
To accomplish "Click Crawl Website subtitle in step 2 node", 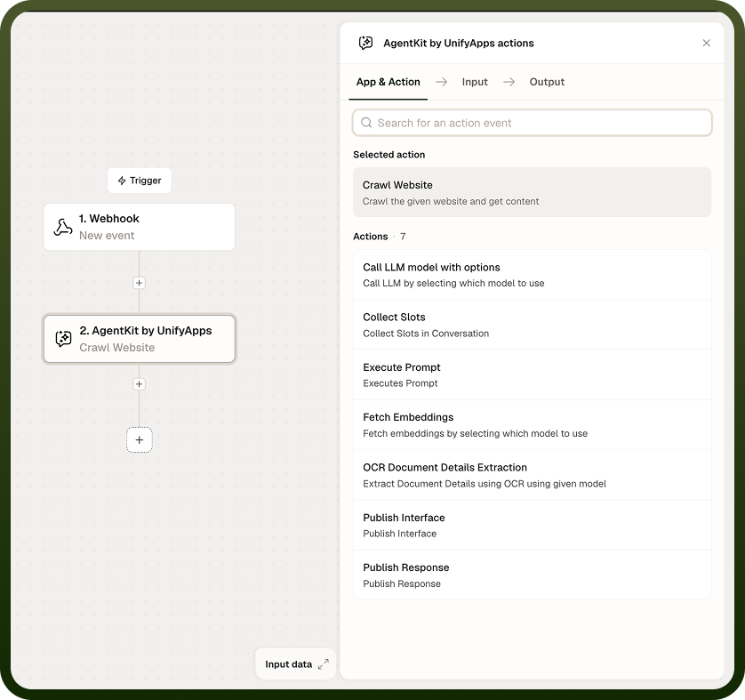I will coord(116,348).
